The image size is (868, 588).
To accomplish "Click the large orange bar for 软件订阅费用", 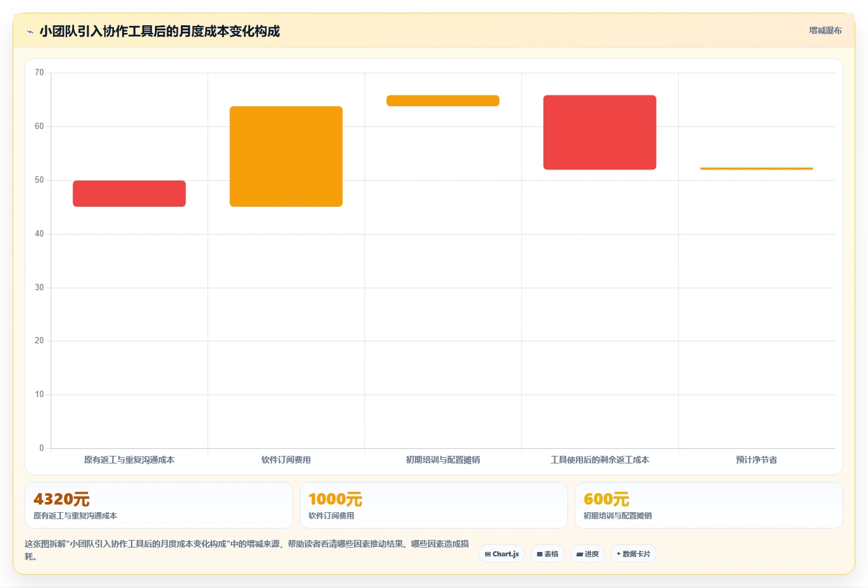I will (286, 156).
